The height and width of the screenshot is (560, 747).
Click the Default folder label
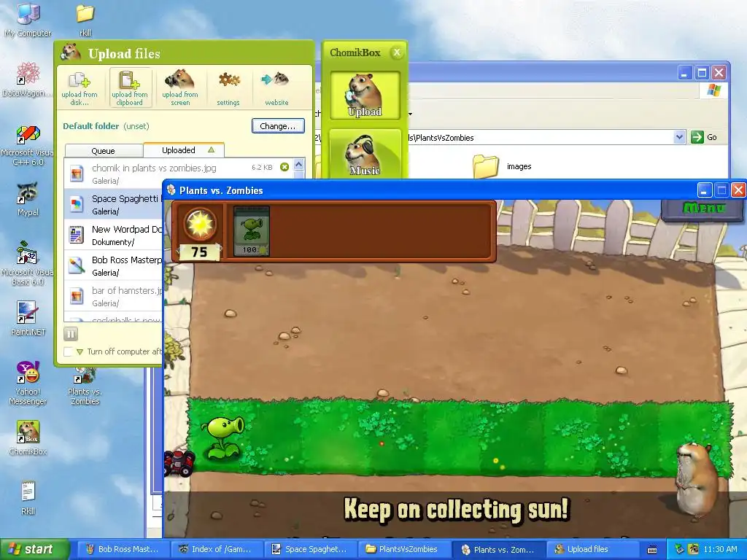[91, 126]
